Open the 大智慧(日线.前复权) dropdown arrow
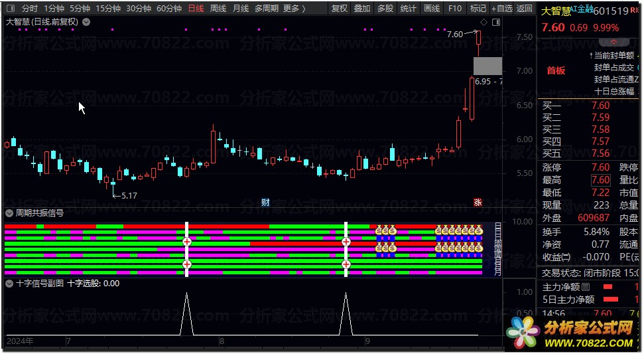644x354 pixels. [x=86, y=22]
